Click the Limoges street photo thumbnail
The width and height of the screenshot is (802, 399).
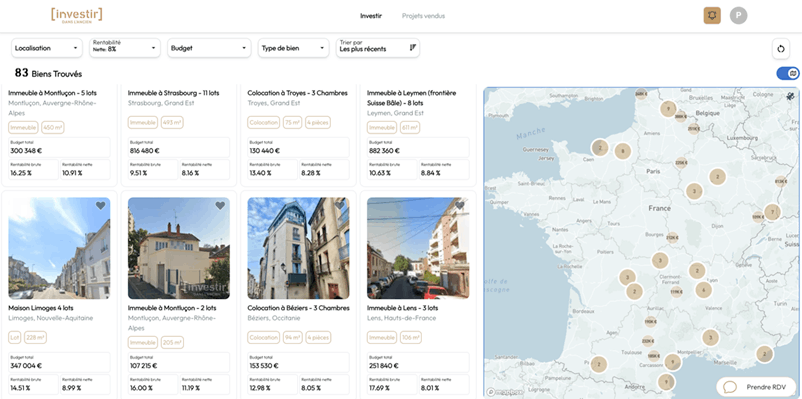coord(59,248)
